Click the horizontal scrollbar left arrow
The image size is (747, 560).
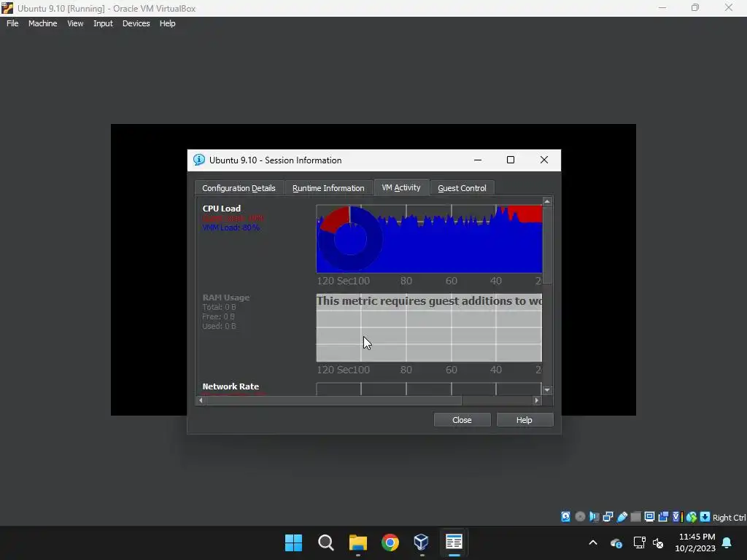coord(201,400)
